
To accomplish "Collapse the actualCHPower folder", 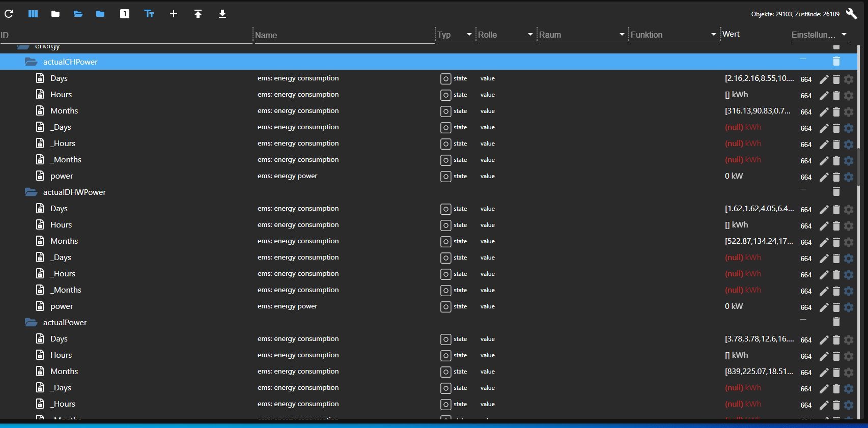I will pyautogui.click(x=31, y=62).
